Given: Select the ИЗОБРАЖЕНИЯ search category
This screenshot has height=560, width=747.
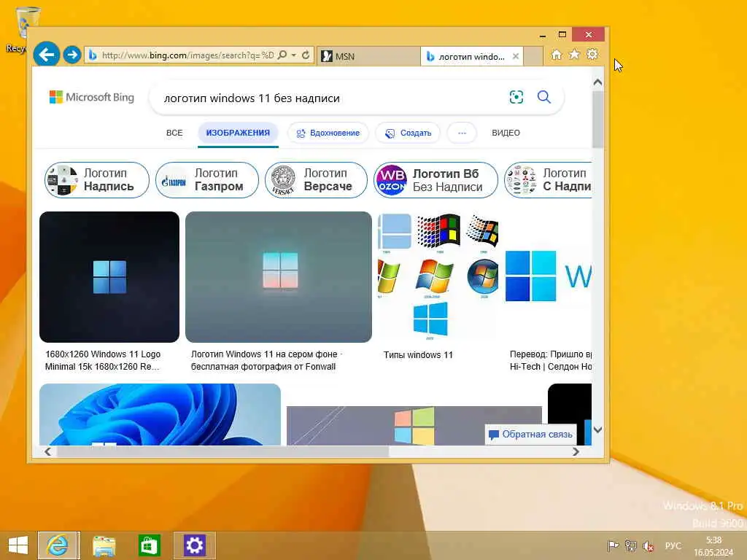Looking at the screenshot, I should click(238, 133).
